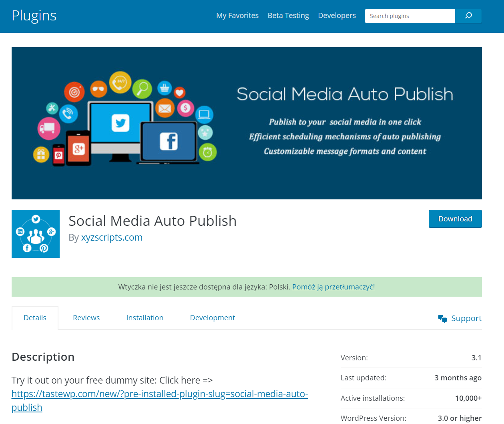Click the Support speech bubbles icon

442,319
